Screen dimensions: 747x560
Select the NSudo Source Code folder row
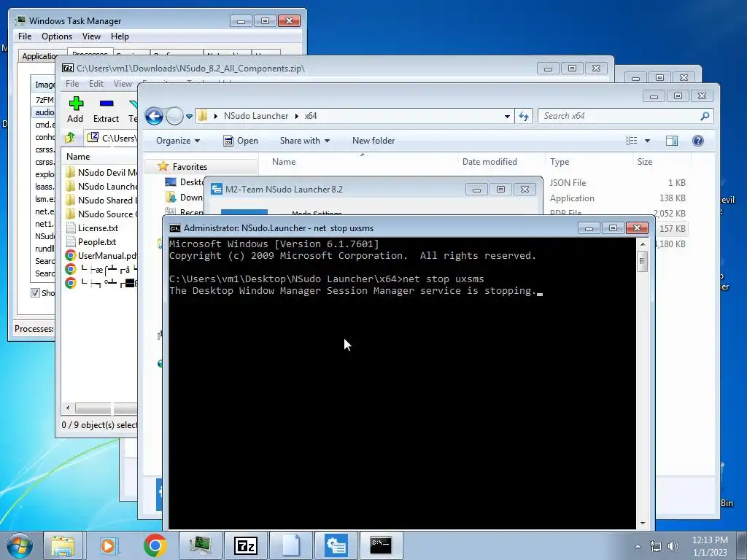[x=101, y=214]
